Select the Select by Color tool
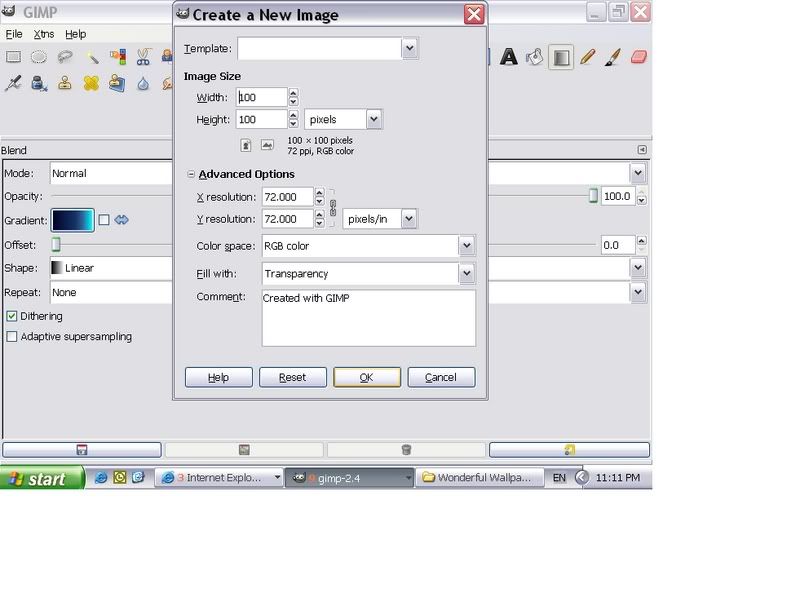 pyautogui.click(x=117, y=57)
